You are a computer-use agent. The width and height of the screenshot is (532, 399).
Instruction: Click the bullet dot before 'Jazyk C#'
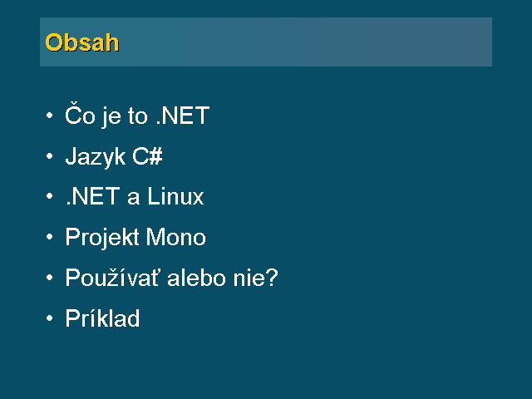point(50,156)
